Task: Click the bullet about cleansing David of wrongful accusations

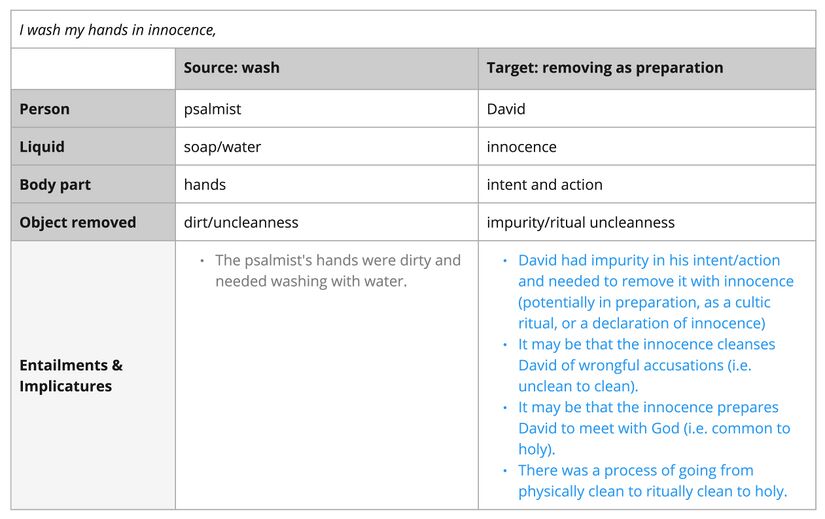Action: click(x=646, y=365)
